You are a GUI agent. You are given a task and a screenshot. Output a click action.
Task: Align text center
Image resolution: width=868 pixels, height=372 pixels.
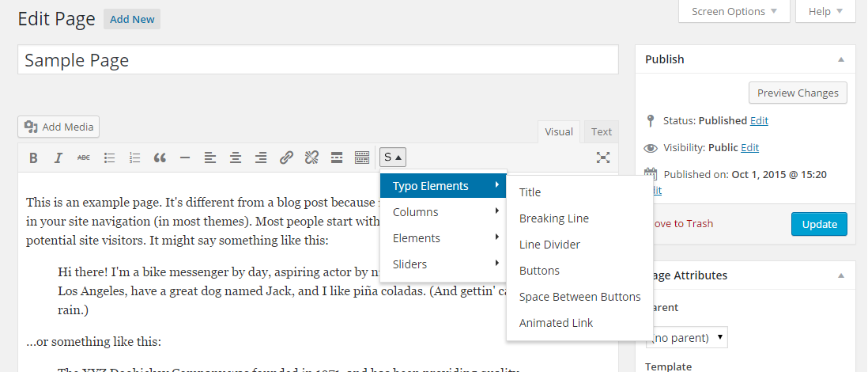point(236,158)
